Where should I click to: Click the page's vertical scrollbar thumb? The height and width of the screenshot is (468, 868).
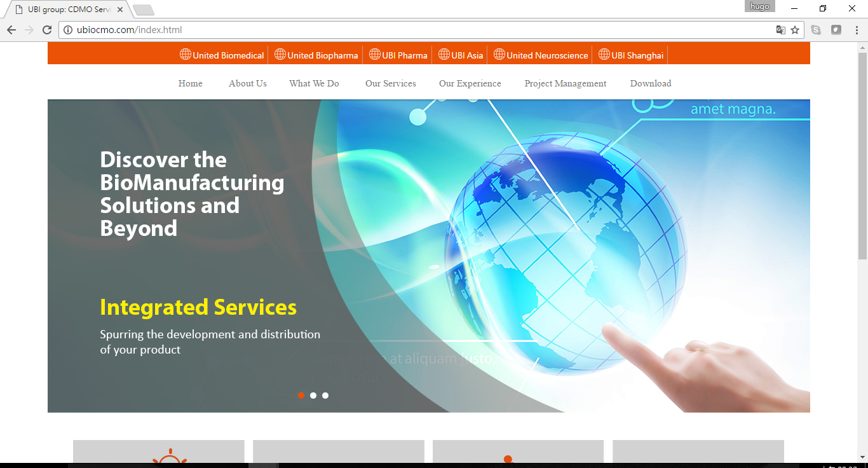pyautogui.click(x=862, y=156)
